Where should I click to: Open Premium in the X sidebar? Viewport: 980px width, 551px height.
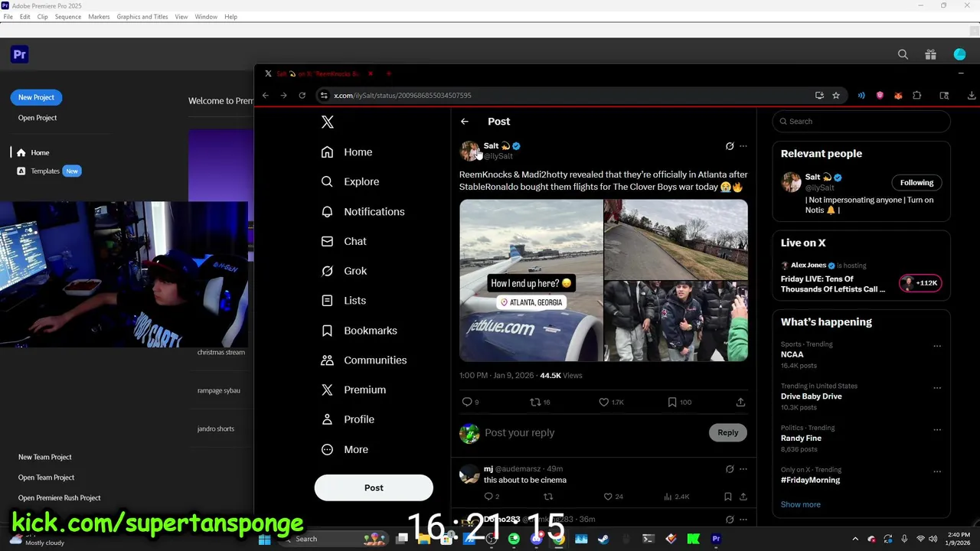pos(354,390)
